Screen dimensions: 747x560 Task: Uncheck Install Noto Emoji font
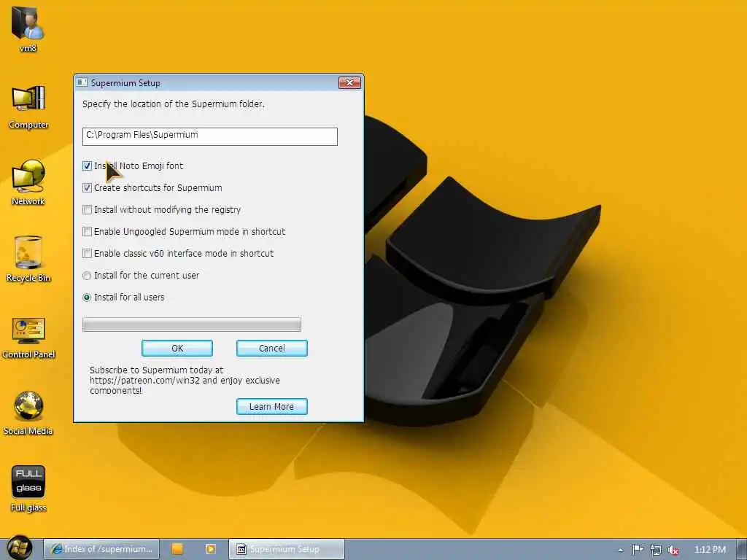point(87,166)
